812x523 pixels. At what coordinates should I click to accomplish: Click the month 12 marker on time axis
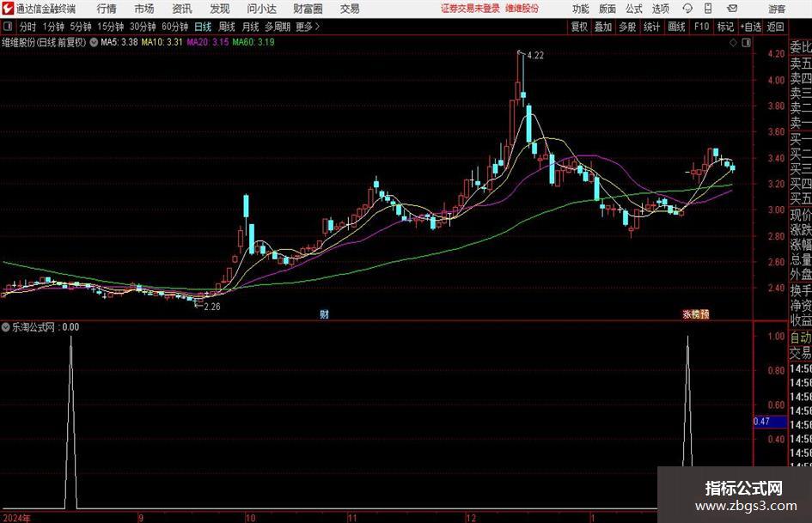coord(471,518)
